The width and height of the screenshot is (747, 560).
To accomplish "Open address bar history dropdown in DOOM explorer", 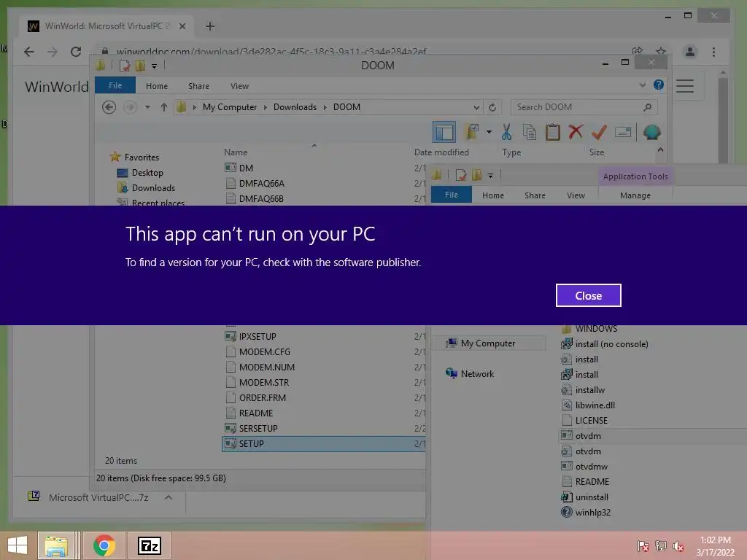I will pos(476,107).
